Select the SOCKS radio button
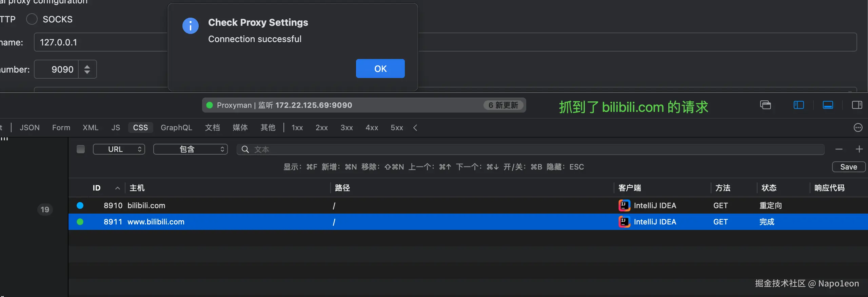The height and width of the screenshot is (297, 868). pos(32,19)
